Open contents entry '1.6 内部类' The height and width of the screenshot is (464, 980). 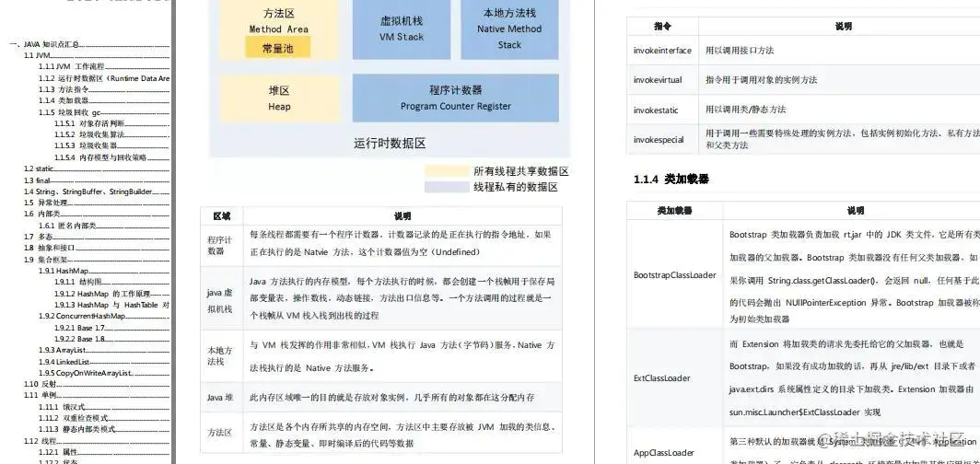click(97, 215)
